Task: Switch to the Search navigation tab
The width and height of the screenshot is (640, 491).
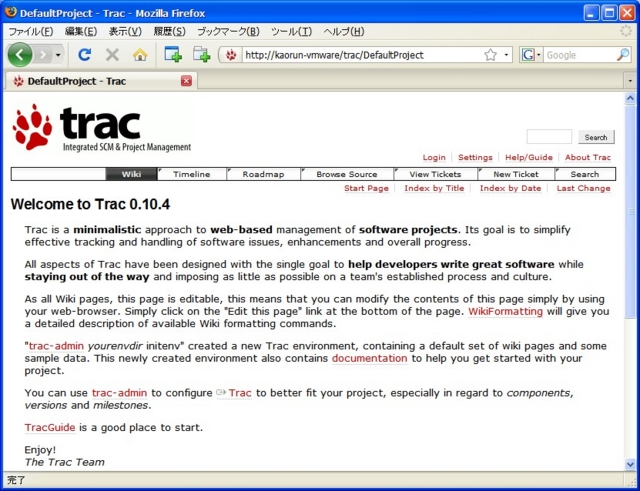Action: click(585, 174)
